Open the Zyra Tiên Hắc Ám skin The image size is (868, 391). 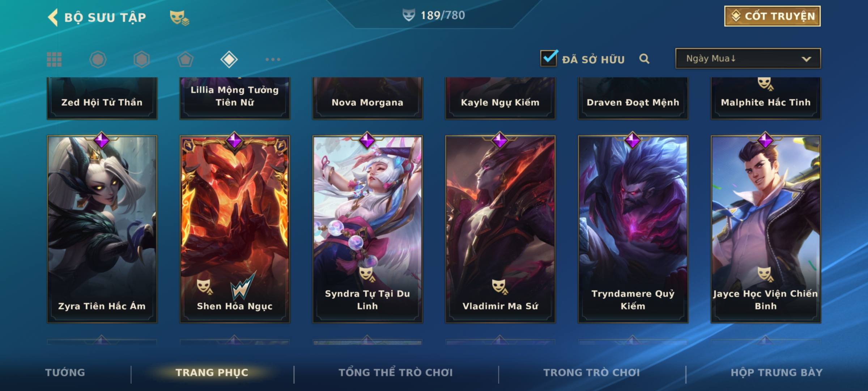coord(102,229)
